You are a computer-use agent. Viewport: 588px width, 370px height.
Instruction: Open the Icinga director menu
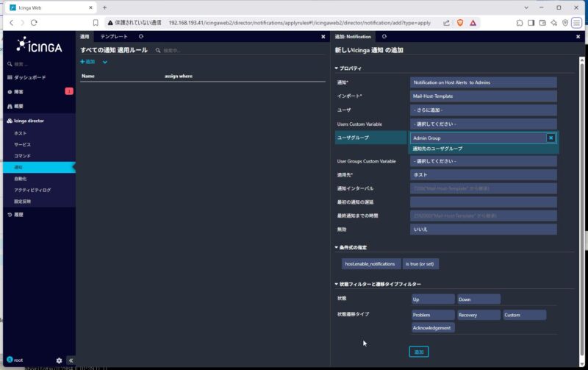pos(26,121)
